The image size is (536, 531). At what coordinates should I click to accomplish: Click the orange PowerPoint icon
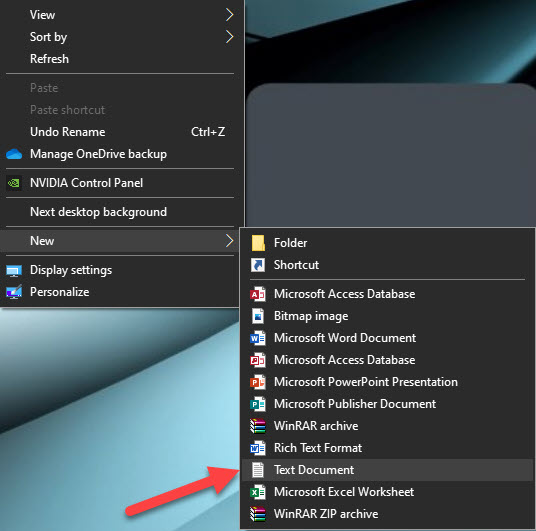pos(258,382)
